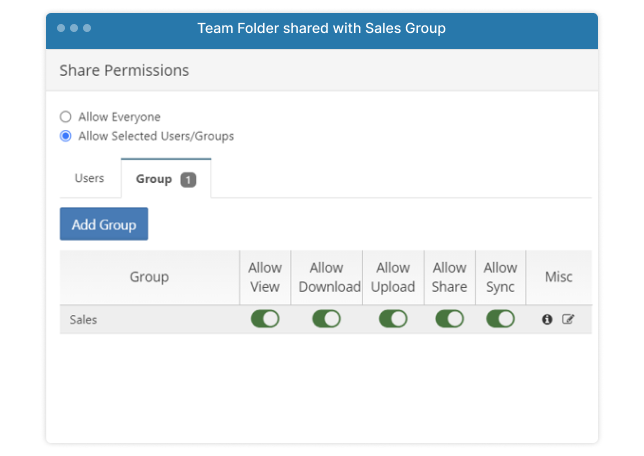Click the Allow Download column header

click(x=327, y=277)
